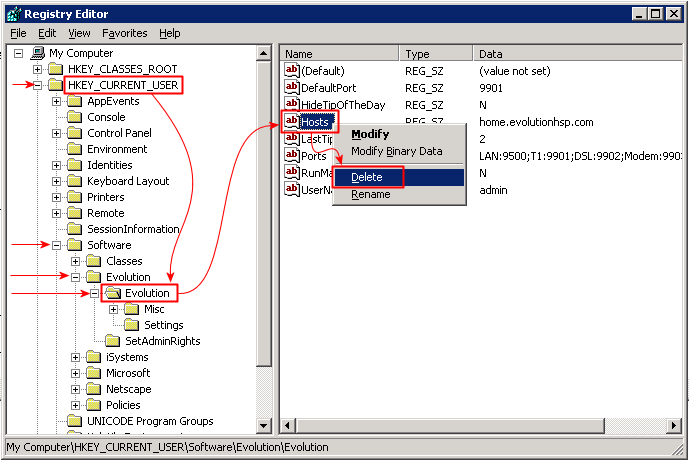Click the tree pane vertical scrollbar
The width and height of the screenshot is (689, 460).
(265, 200)
